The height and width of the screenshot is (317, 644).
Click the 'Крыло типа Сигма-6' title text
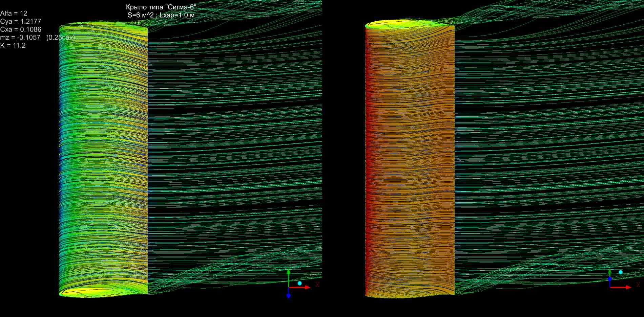(x=161, y=7)
